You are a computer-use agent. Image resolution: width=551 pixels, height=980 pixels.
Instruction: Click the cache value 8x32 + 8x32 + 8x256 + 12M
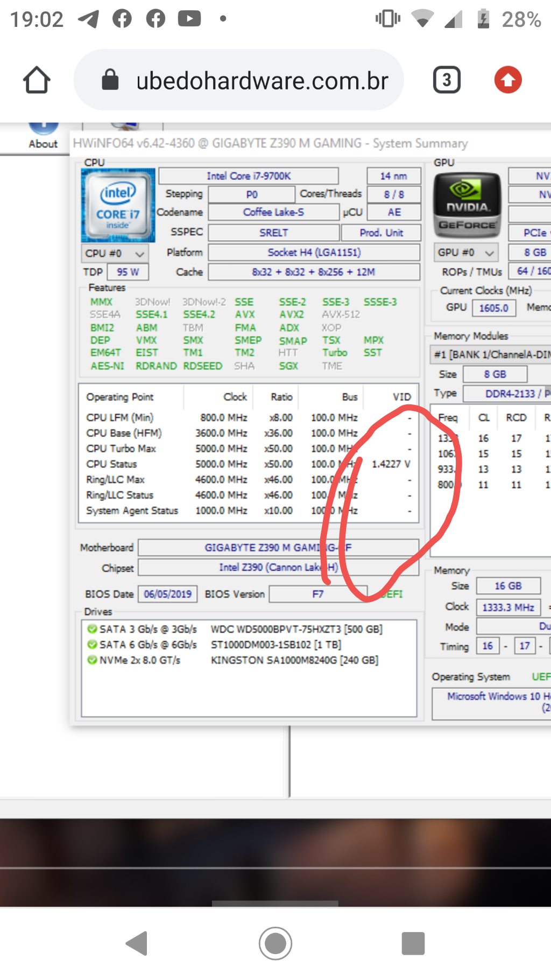pyautogui.click(x=314, y=272)
